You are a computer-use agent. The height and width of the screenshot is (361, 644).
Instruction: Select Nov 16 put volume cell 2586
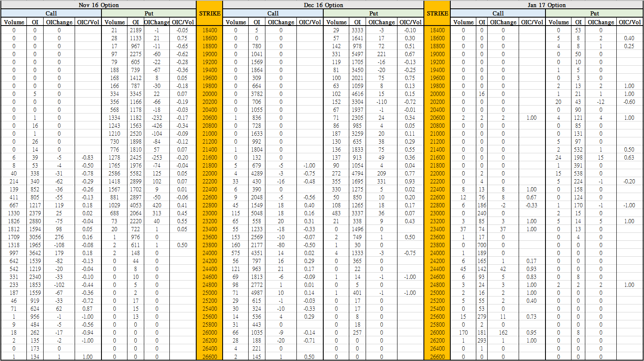(114, 173)
